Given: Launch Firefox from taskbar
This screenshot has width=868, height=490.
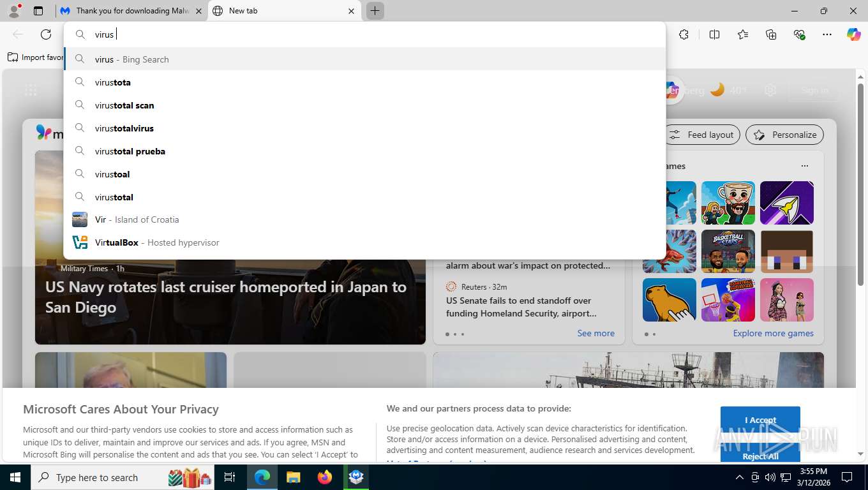Looking at the screenshot, I should click(x=325, y=477).
